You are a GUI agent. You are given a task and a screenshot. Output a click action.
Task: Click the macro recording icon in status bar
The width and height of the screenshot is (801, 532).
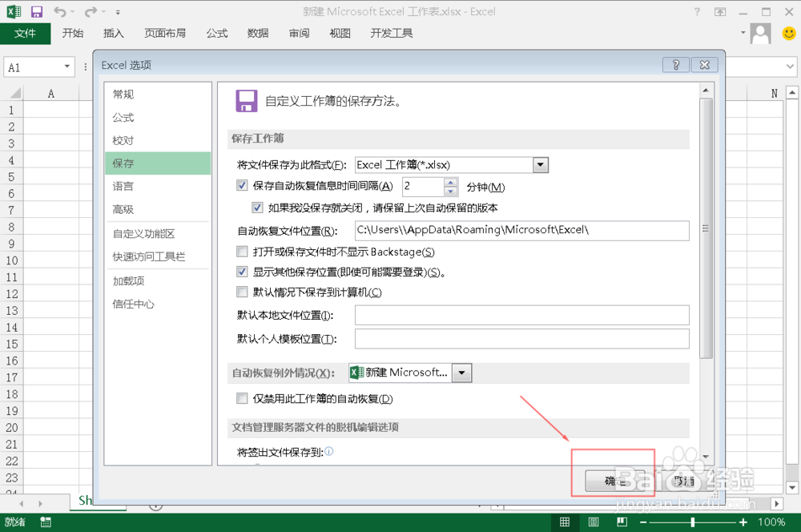point(46,522)
